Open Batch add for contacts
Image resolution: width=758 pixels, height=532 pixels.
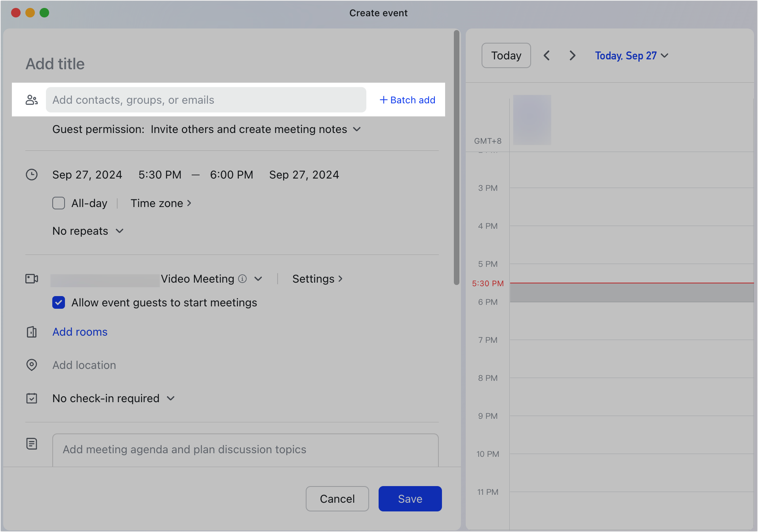tap(407, 100)
